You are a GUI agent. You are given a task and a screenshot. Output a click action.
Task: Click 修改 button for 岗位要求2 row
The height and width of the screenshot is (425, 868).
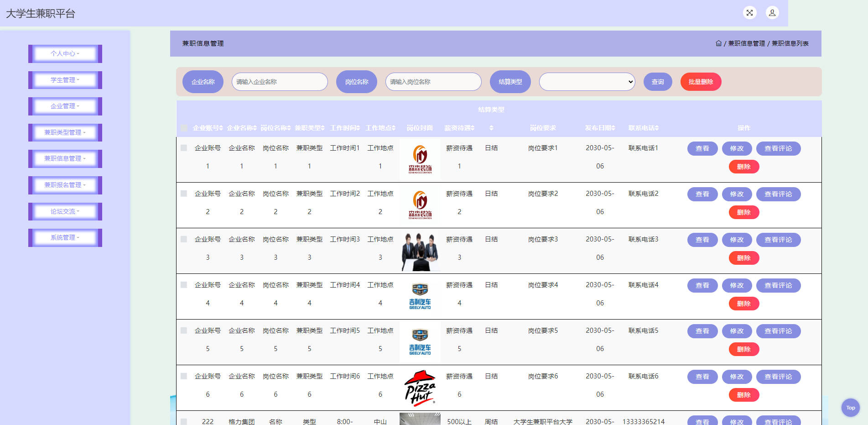tap(737, 194)
